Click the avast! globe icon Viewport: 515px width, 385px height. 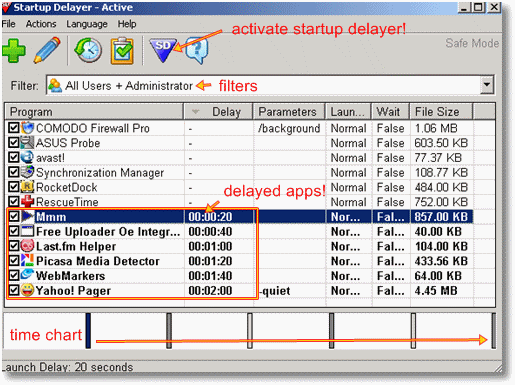(x=27, y=157)
